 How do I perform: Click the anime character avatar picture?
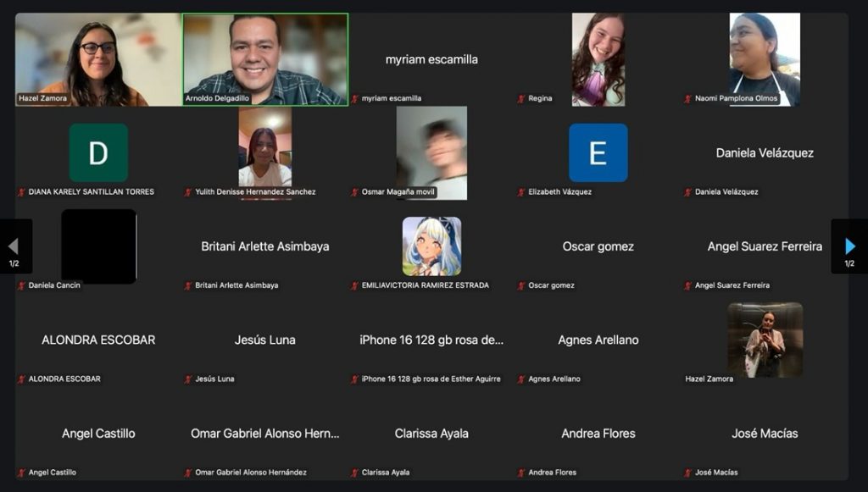pyautogui.click(x=431, y=246)
